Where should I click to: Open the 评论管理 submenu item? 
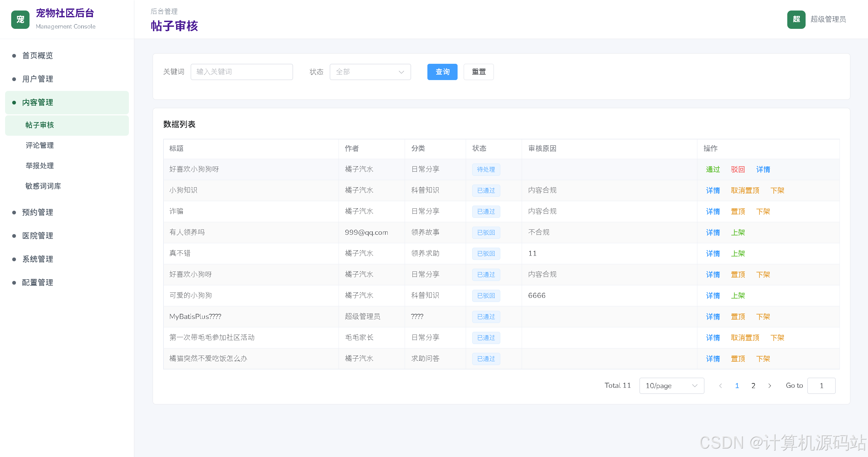(67, 146)
